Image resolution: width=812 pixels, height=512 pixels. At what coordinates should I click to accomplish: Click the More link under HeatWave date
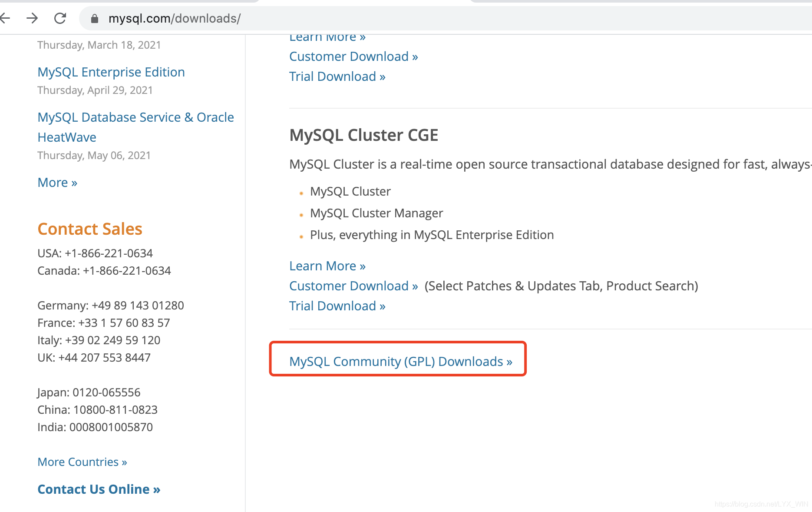click(x=57, y=182)
